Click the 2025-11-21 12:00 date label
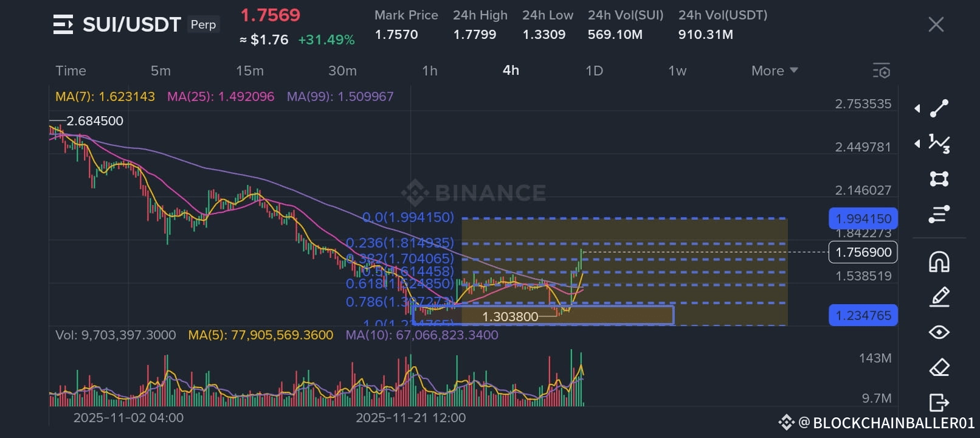The image size is (980, 438). coord(411,418)
